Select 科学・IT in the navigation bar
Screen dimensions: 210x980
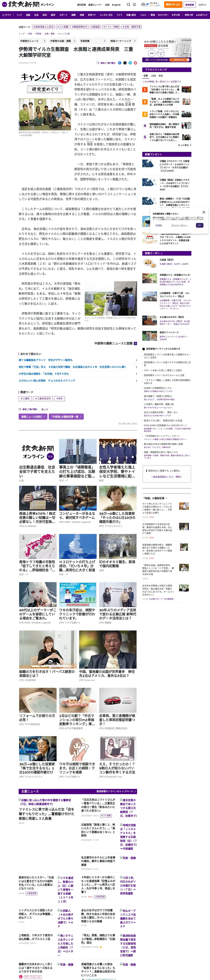click(x=92, y=15)
